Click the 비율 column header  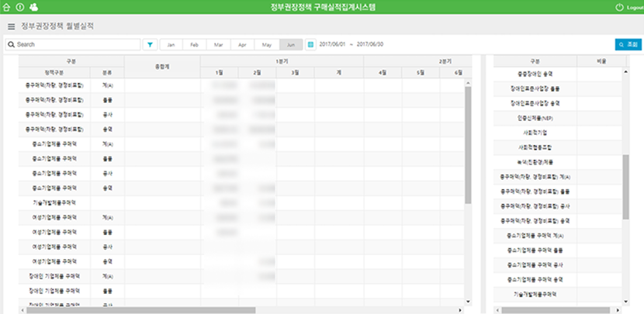(601, 61)
